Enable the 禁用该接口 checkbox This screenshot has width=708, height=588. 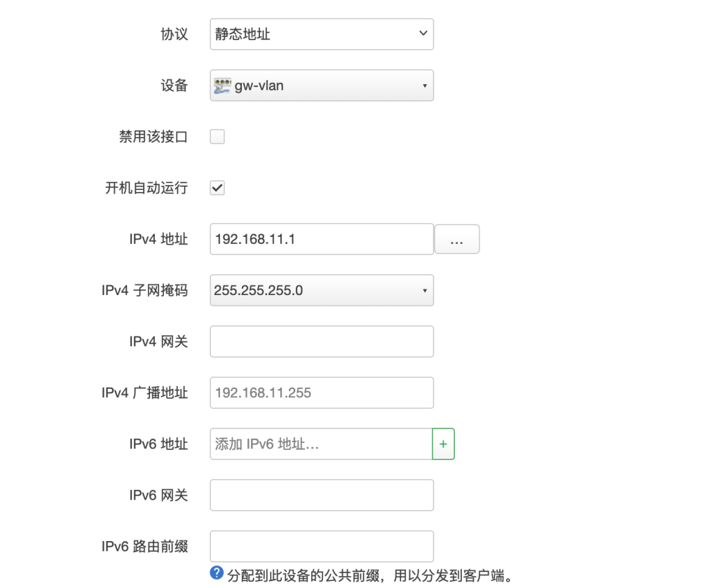(217, 136)
